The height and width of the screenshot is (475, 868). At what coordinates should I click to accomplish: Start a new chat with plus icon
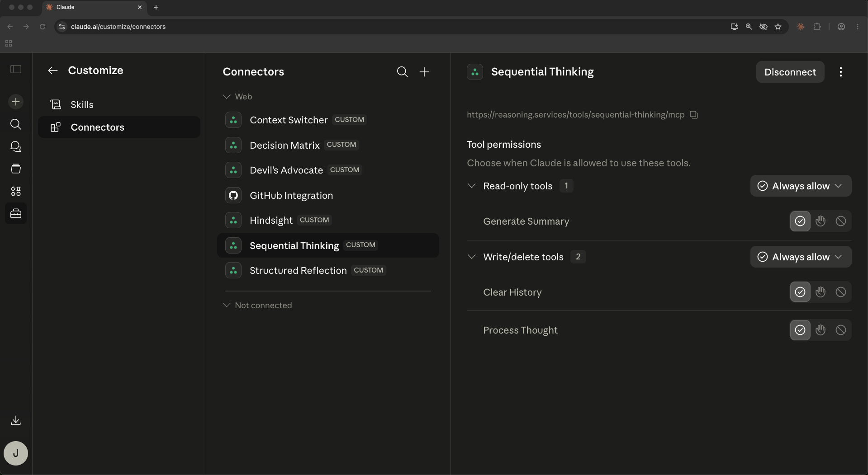pyautogui.click(x=16, y=102)
